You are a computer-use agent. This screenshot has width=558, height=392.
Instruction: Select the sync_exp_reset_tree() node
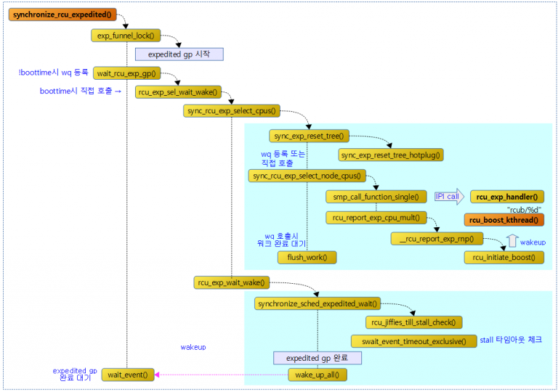(310, 136)
